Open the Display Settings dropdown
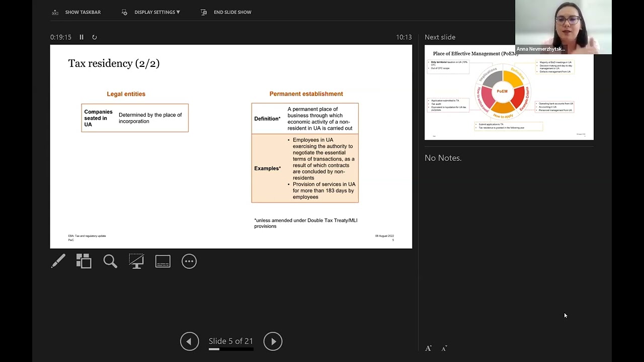The image size is (644, 362). tap(157, 12)
